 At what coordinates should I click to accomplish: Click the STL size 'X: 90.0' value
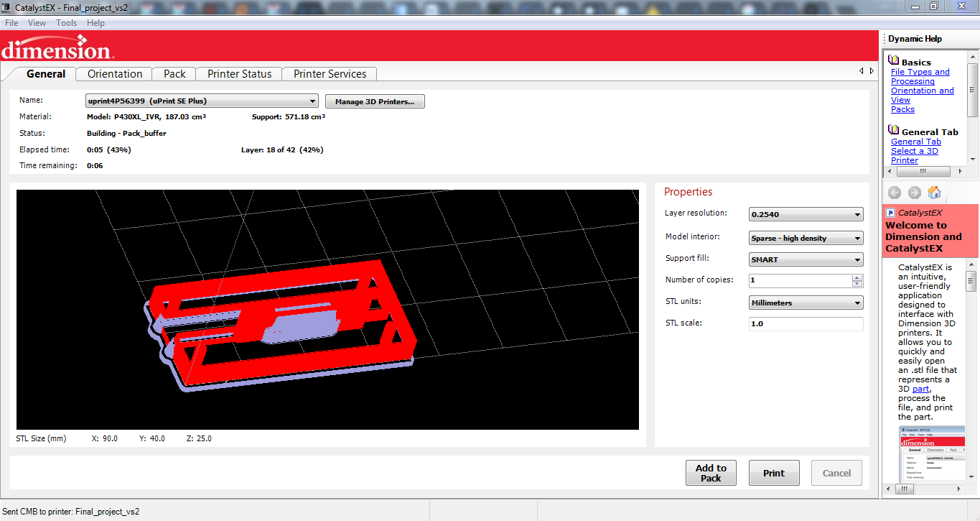[105, 438]
